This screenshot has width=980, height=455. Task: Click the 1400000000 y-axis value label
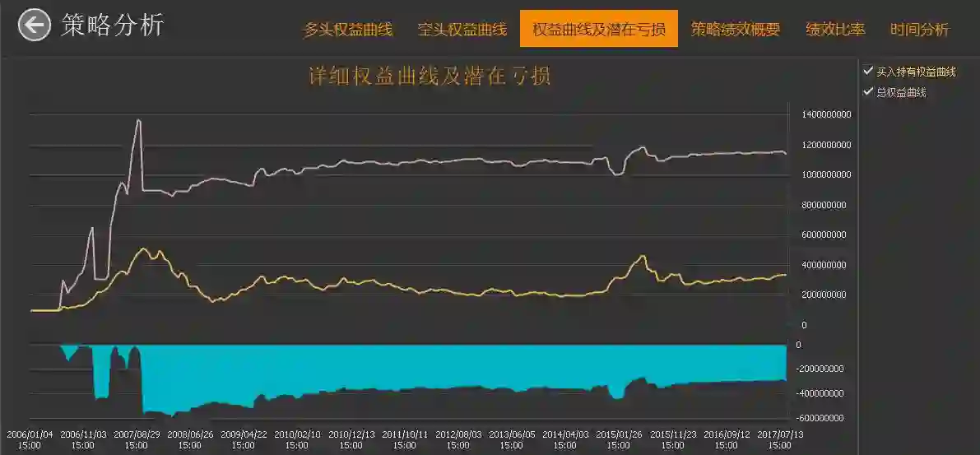coord(826,115)
